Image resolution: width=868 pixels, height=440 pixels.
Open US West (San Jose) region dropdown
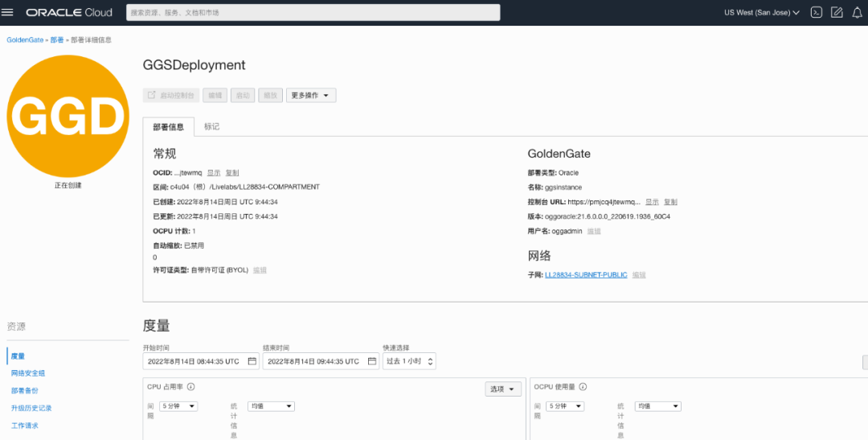(x=762, y=12)
